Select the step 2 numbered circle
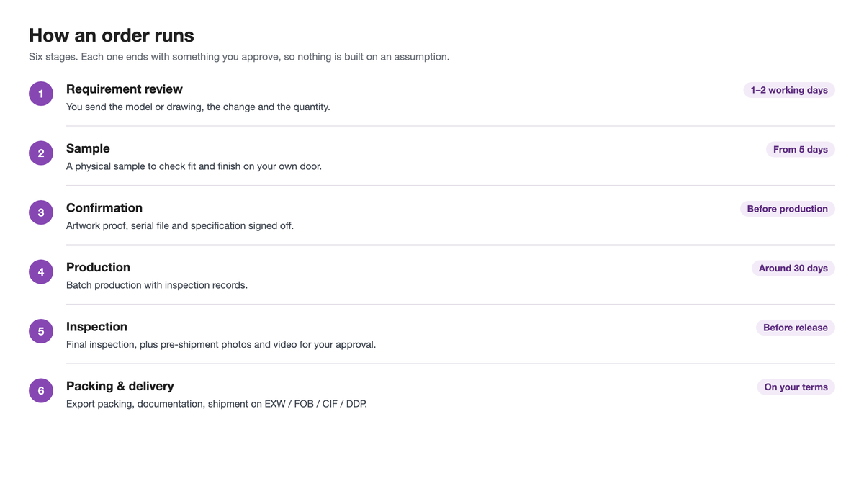Viewport: 864px width, 504px height. [x=41, y=153]
